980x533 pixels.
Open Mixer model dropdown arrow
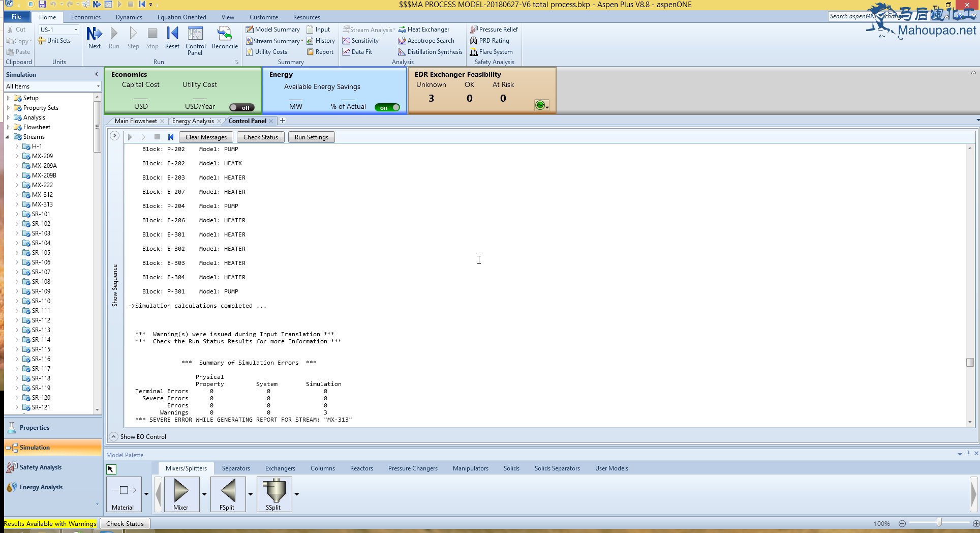pos(204,494)
